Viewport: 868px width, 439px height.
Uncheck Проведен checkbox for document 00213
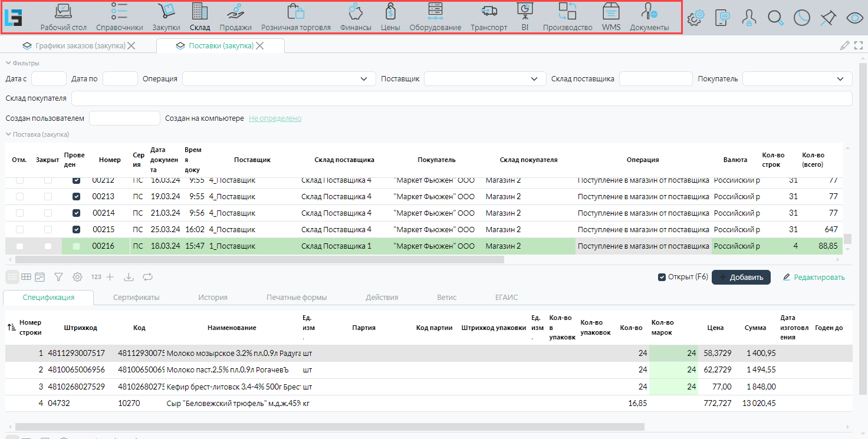pyautogui.click(x=76, y=196)
